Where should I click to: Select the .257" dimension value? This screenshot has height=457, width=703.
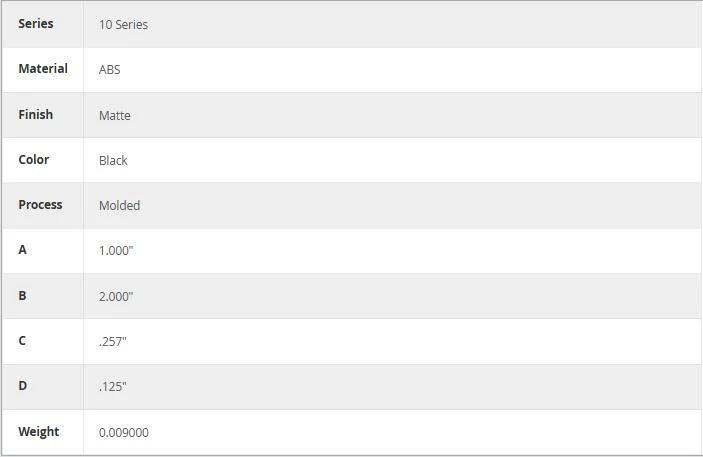click(113, 342)
